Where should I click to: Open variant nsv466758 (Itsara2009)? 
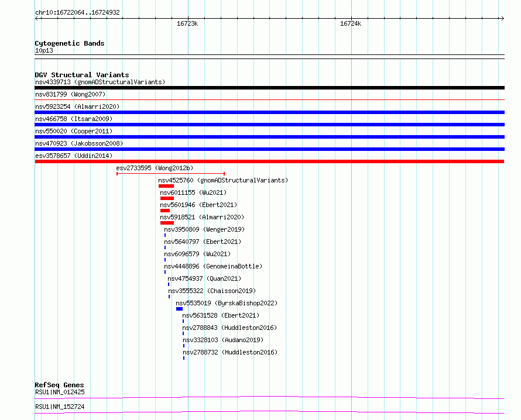coord(74,119)
